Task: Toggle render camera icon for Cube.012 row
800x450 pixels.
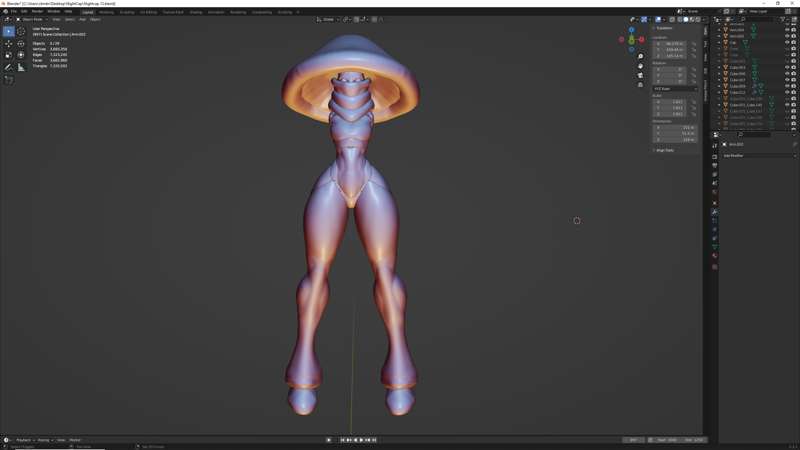Action: (x=793, y=92)
